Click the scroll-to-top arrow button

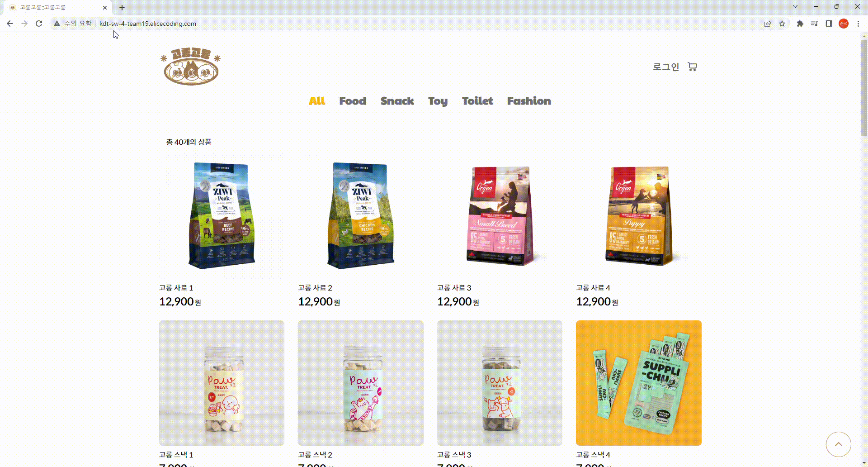click(x=838, y=444)
